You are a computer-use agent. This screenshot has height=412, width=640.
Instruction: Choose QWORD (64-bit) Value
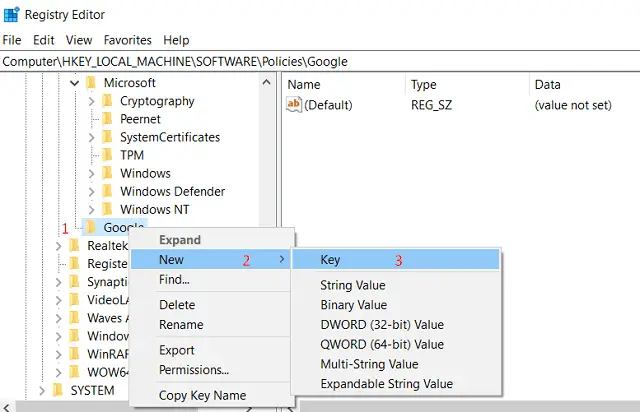[x=382, y=344]
